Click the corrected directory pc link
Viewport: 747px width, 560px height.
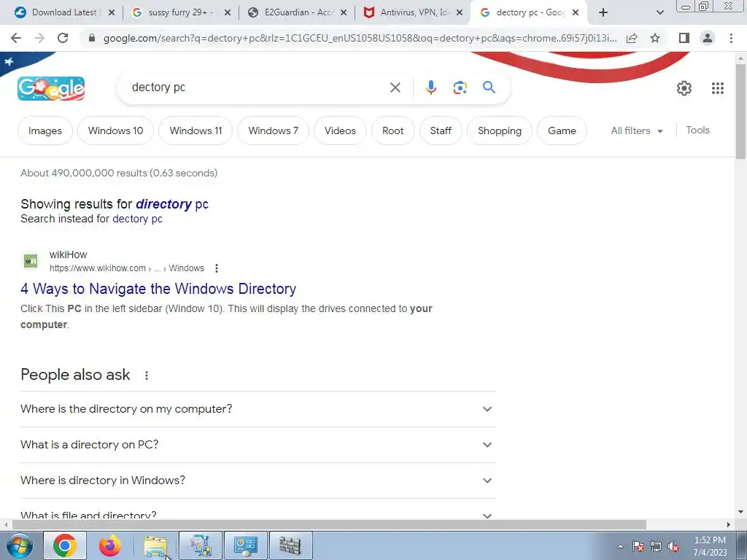pos(172,204)
